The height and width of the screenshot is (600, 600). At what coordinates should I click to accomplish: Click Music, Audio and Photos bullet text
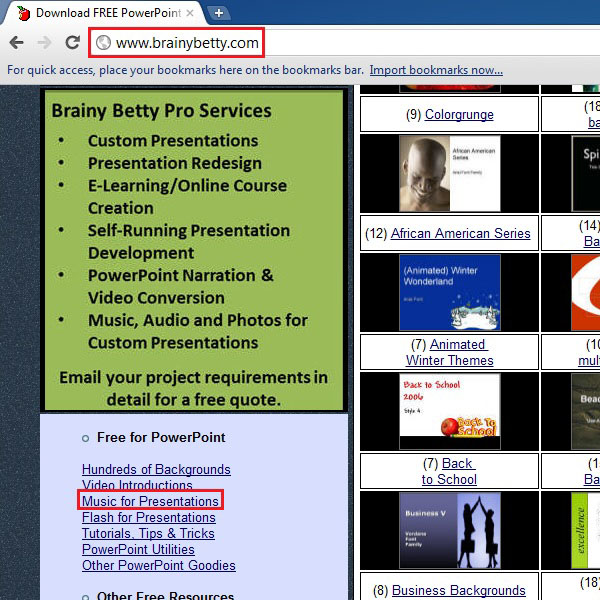[x=198, y=331]
